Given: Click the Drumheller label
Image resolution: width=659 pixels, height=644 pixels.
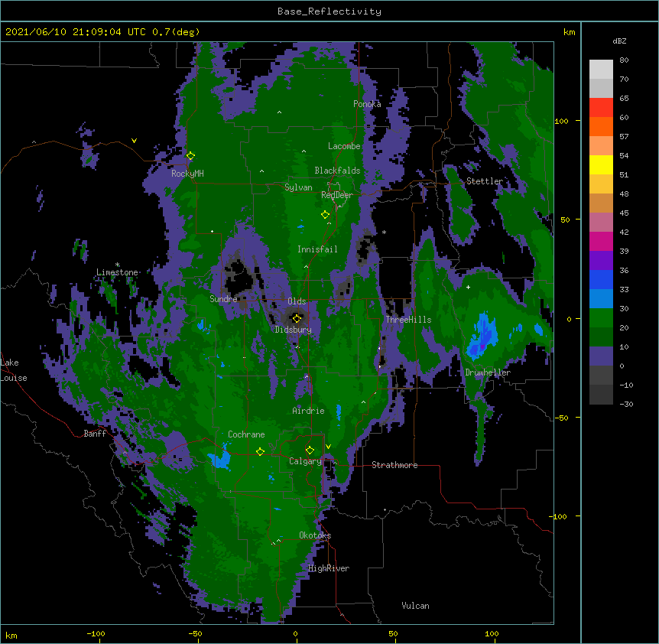Looking at the screenshot, I should click(488, 372).
